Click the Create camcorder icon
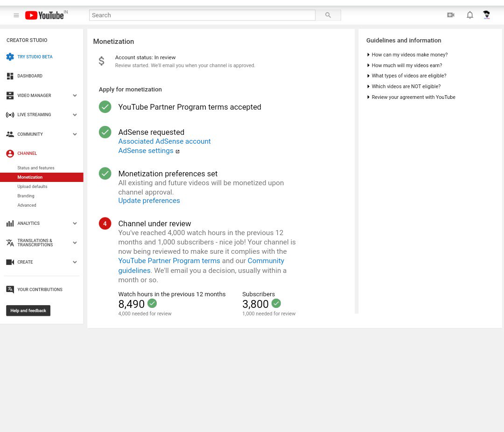The height and width of the screenshot is (432, 504). [x=10, y=262]
